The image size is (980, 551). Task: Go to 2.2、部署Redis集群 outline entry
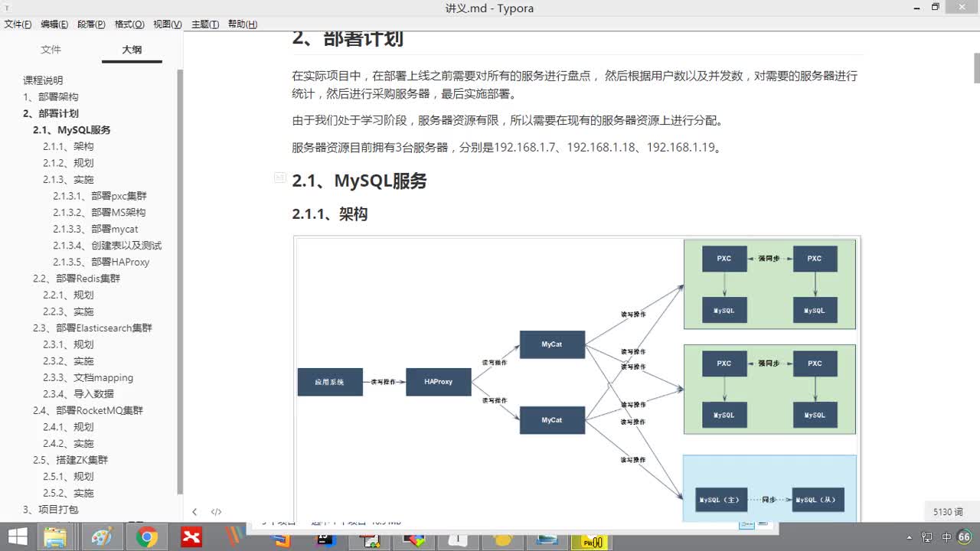point(77,279)
